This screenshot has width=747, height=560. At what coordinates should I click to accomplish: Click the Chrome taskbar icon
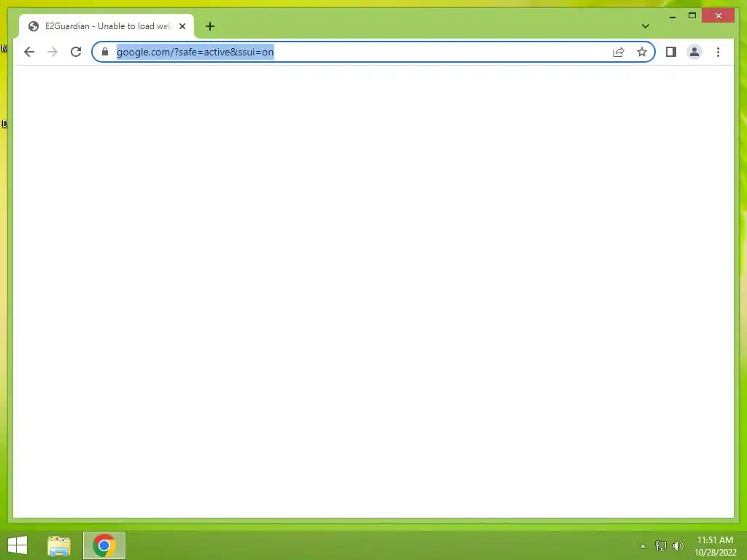click(x=104, y=545)
